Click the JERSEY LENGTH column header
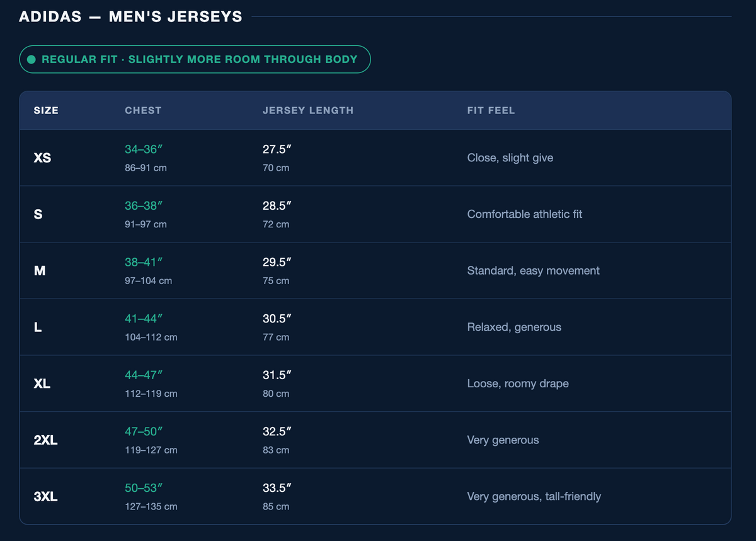Image resolution: width=756 pixels, height=541 pixels. pyautogui.click(x=308, y=110)
